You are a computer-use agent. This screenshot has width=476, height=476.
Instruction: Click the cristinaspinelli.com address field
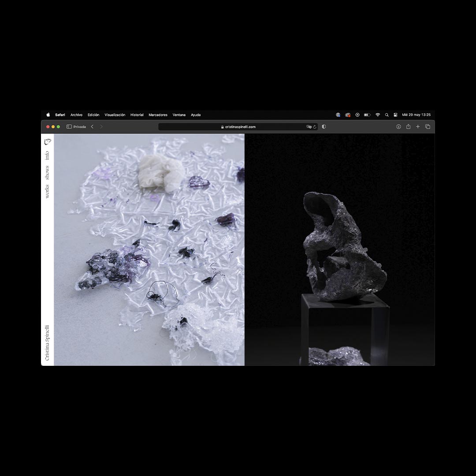coord(238,126)
